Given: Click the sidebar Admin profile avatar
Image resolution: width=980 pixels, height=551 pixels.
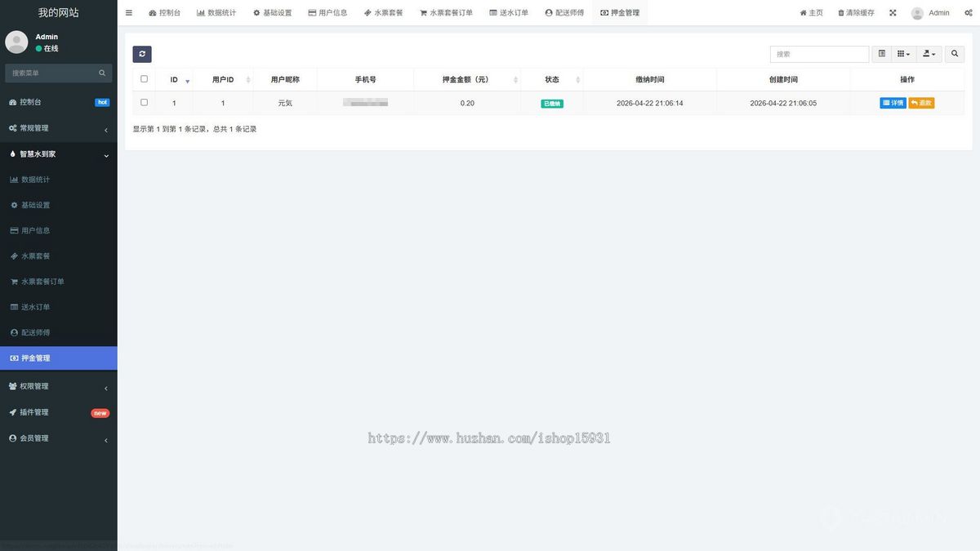Looking at the screenshot, I should [16, 42].
